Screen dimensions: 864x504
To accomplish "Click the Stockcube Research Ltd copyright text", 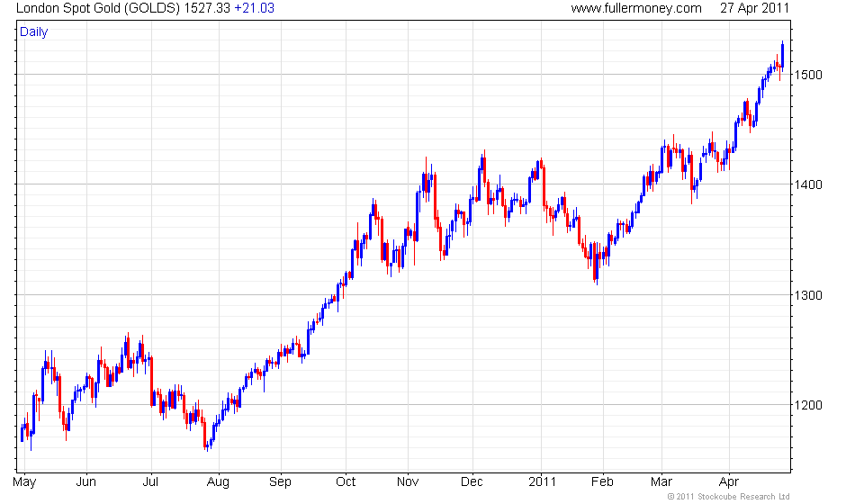I will 728,497.
